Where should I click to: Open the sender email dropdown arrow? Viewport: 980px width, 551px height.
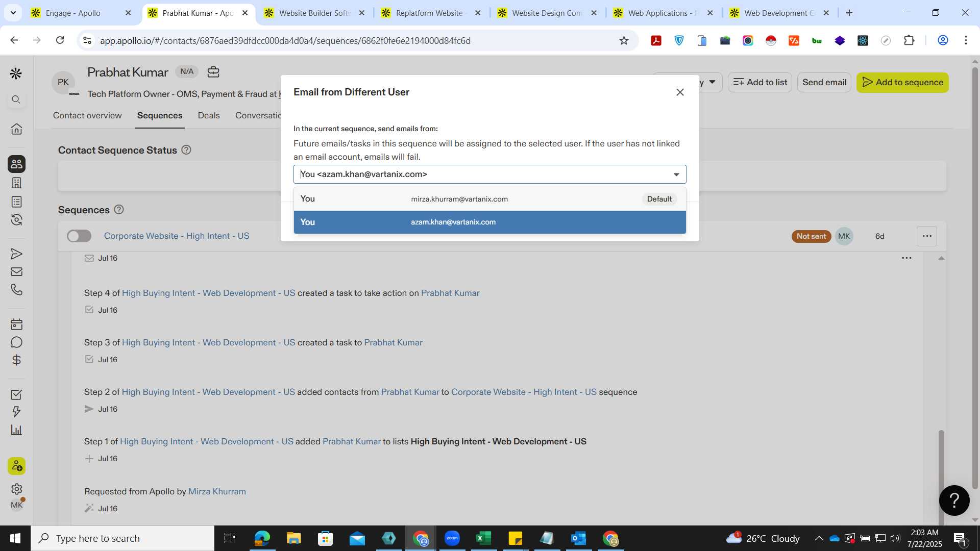point(676,174)
